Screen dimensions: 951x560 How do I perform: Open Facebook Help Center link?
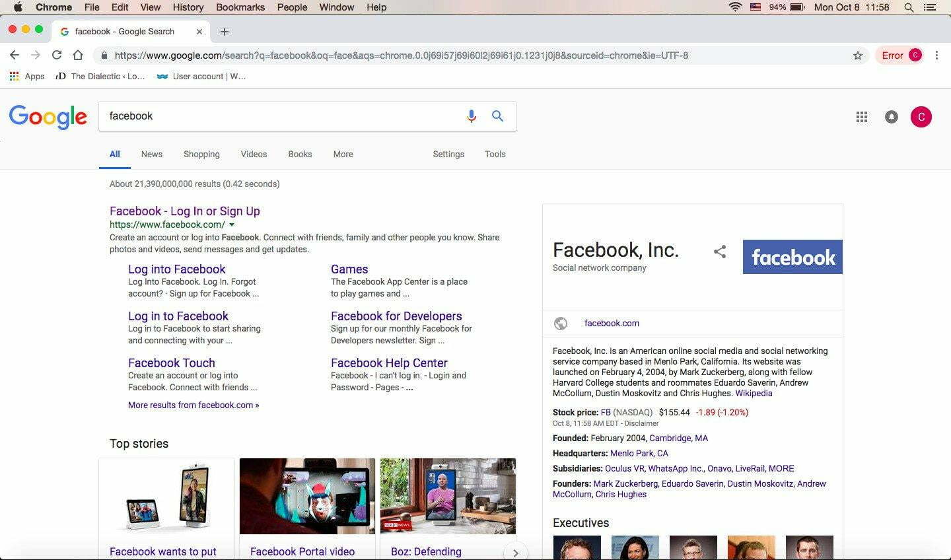[x=389, y=363]
